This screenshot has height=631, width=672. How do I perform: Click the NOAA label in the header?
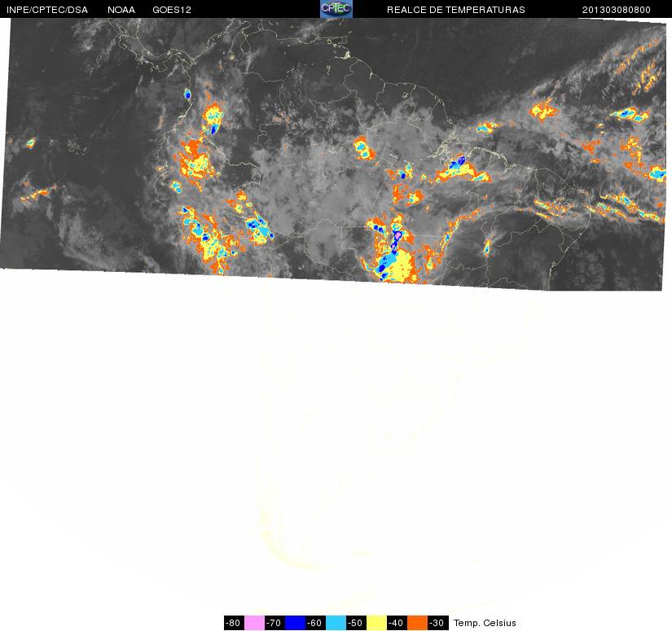[121, 10]
